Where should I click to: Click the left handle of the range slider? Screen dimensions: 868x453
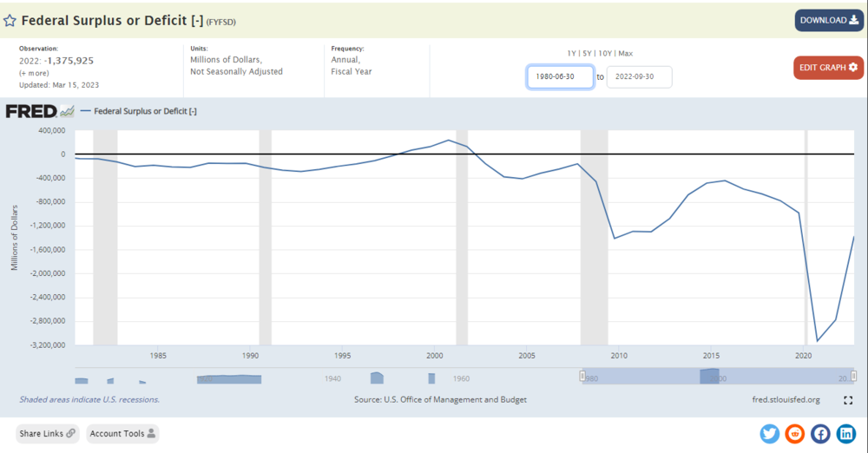[583, 376]
